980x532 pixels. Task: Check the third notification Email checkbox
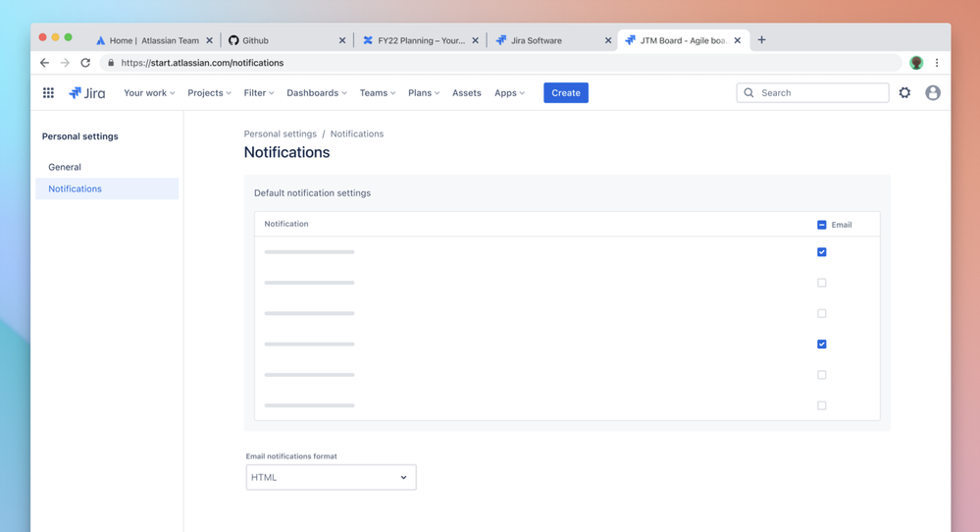point(821,313)
